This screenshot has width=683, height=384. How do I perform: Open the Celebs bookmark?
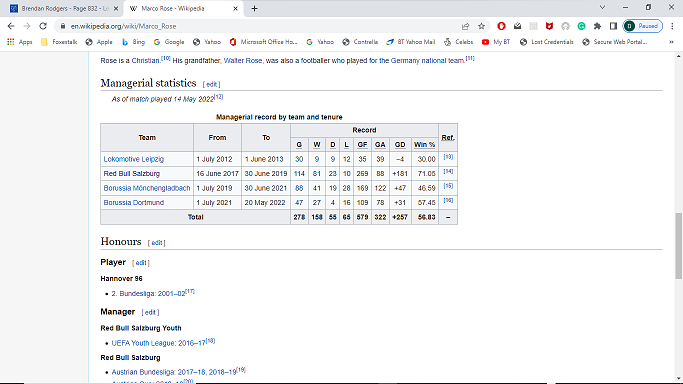pyautogui.click(x=458, y=42)
